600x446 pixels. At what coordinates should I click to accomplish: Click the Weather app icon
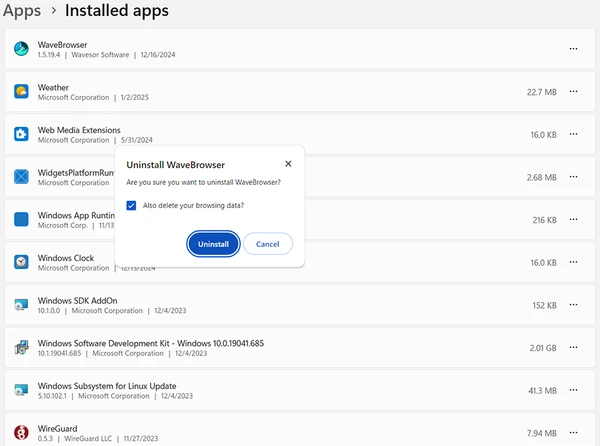21,92
